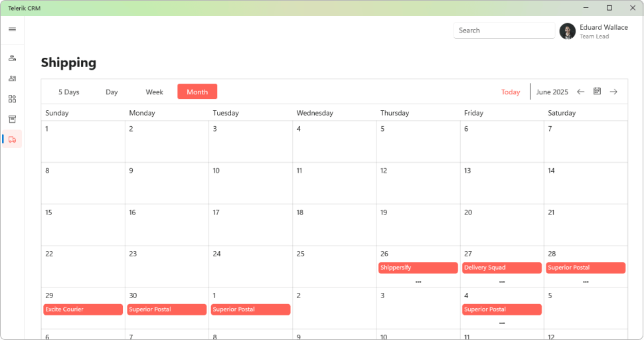The image size is (644, 340).
Task: Select the June 20 day cell
Action: point(502,225)
